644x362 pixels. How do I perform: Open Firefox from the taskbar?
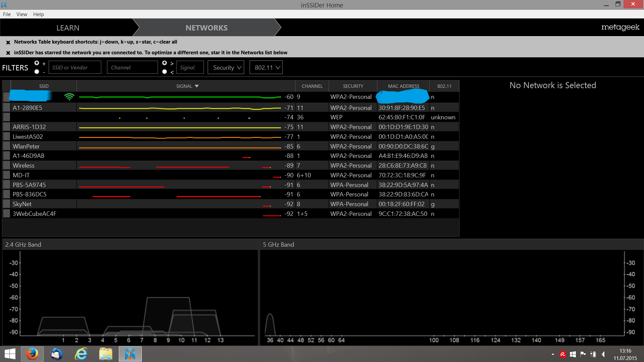(x=32, y=354)
